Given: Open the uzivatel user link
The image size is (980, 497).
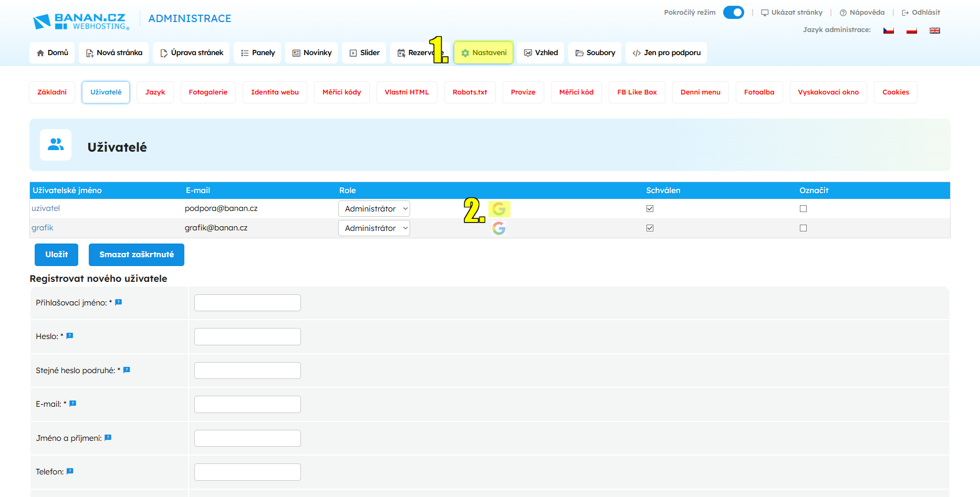Looking at the screenshot, I should (x=46, y=208).
